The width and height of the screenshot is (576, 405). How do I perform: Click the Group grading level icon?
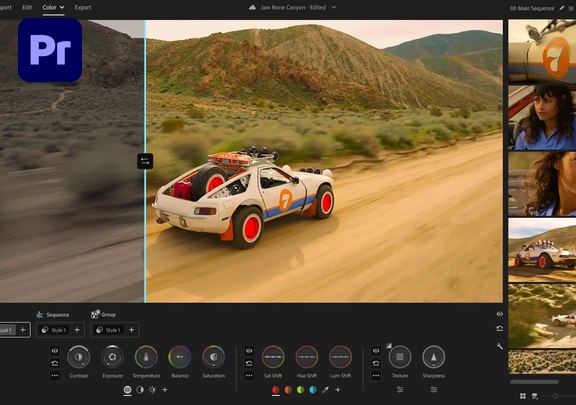[x=95, y=314]
